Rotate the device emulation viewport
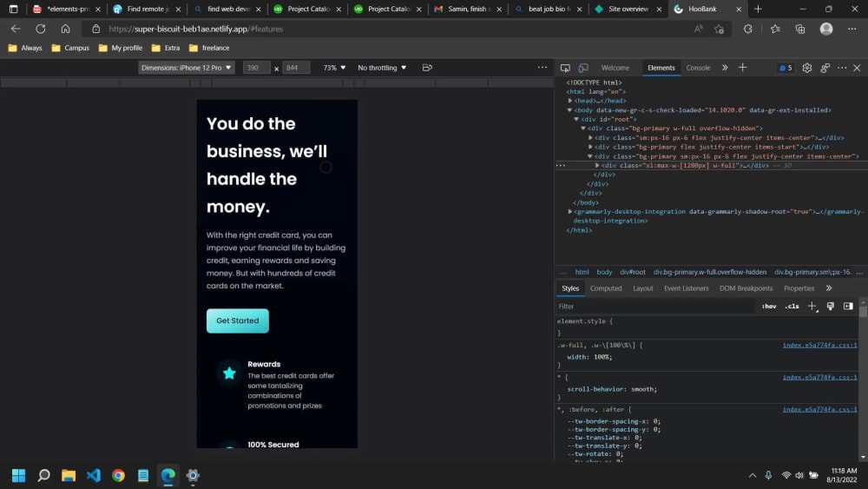 coord(427,68)
